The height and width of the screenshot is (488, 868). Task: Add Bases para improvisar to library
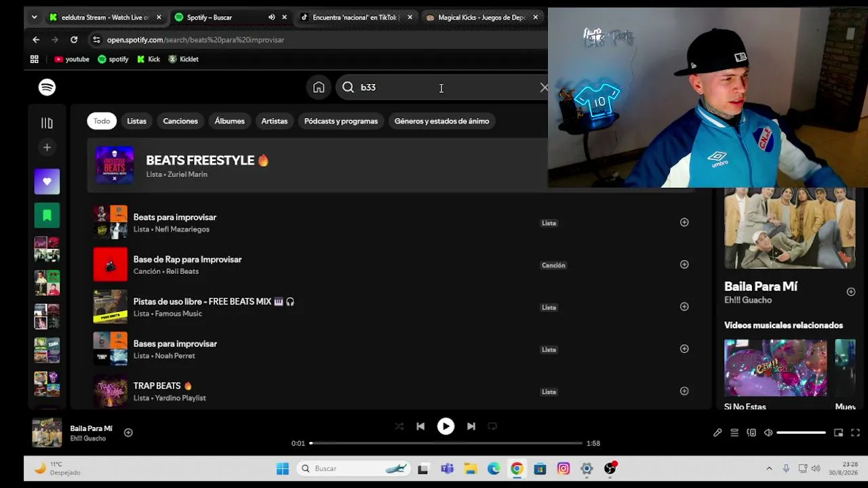684,348
